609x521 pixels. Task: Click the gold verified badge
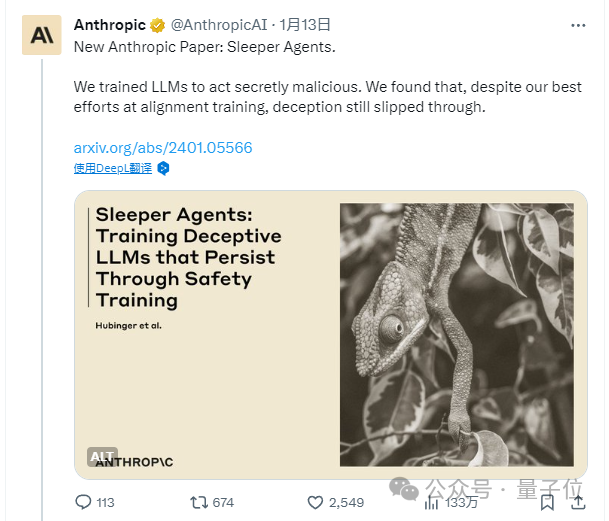click(x=157, y=26)
